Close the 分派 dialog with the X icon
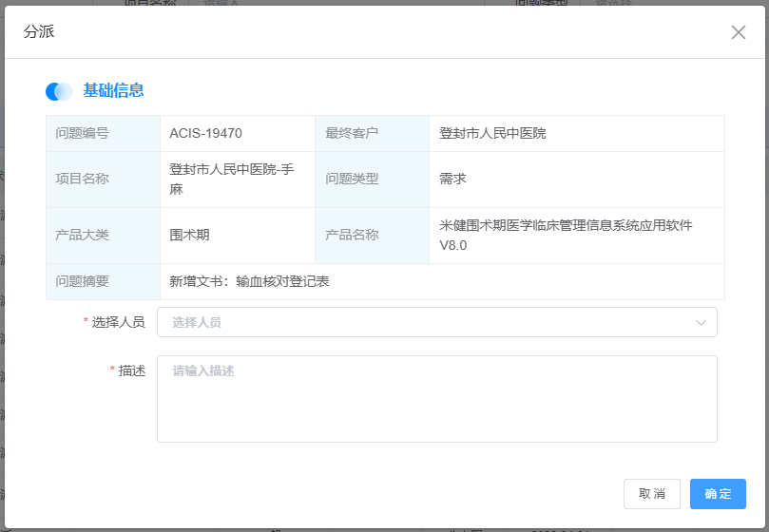The width and height of the screenshot is (769, 532). click(x=738, y=32)
